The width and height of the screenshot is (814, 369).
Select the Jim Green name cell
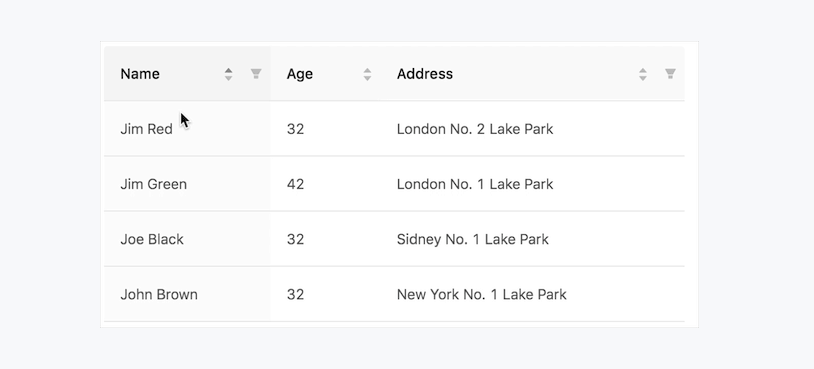[x=187, y=184]
